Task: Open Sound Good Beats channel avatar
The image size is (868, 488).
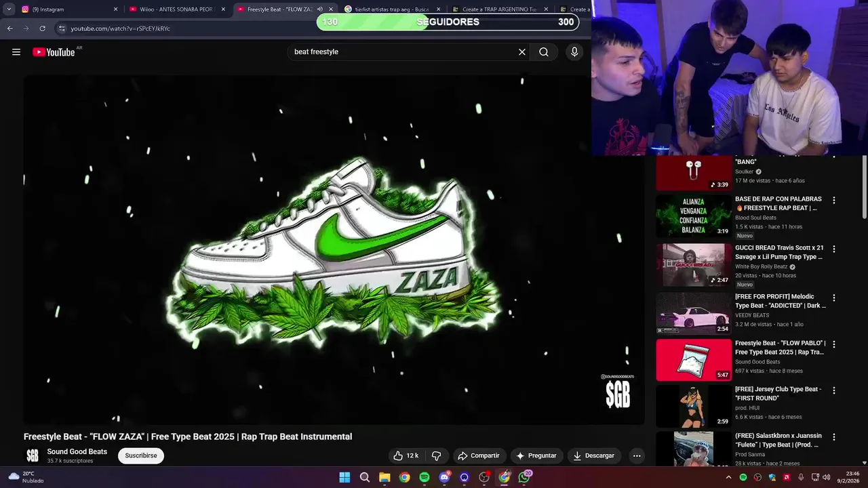Action: pos(33,455)
